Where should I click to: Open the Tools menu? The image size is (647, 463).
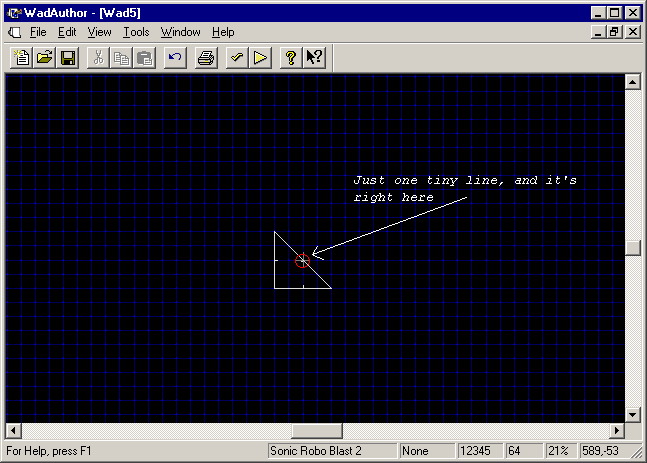pos(136,32)
